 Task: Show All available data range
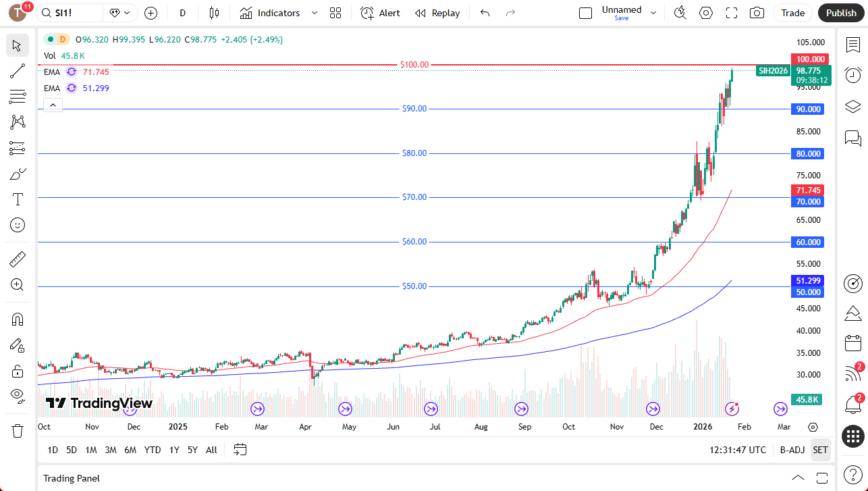point(211,450)
